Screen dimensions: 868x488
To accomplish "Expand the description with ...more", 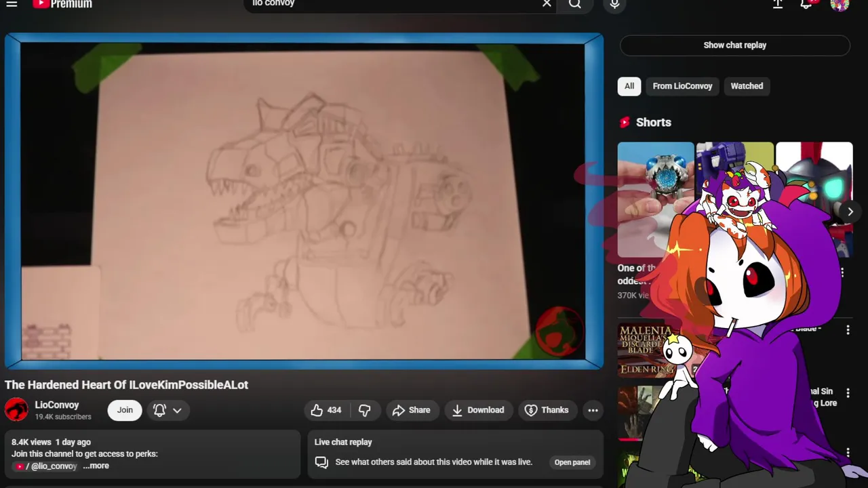I will (x=96, y=466).
